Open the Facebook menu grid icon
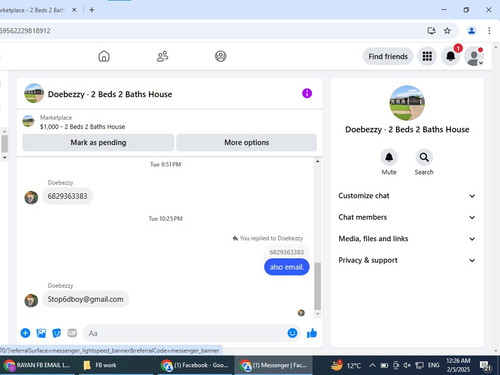The width and height of the screenshot is (500, 375). [x=427, y=56]
